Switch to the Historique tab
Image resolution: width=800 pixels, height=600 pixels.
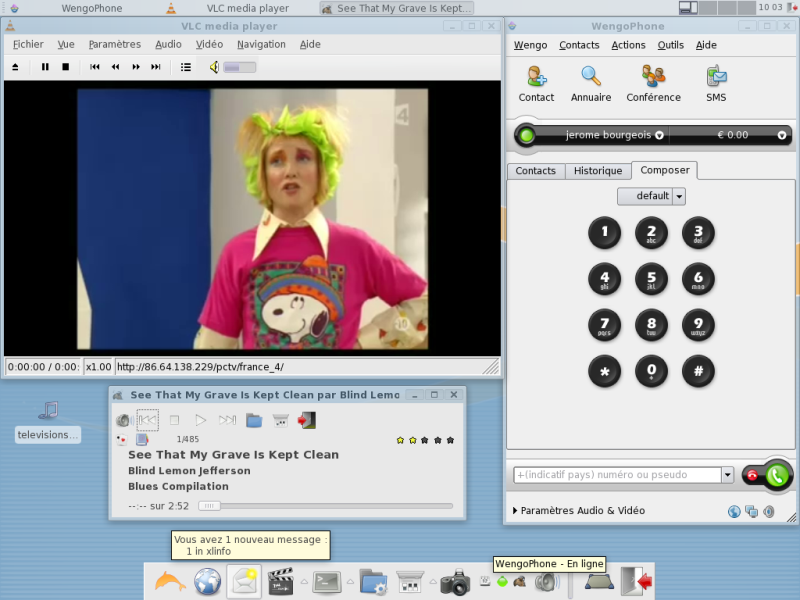coord(598,171)
